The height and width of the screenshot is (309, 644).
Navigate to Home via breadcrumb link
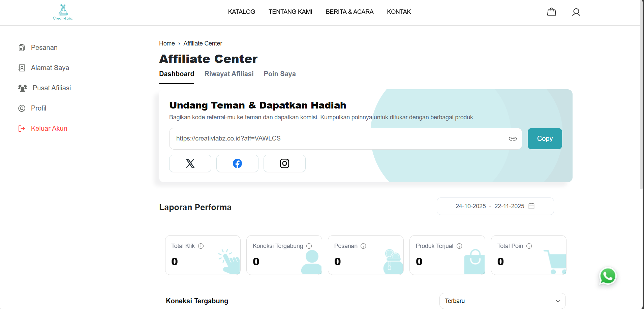167,43
